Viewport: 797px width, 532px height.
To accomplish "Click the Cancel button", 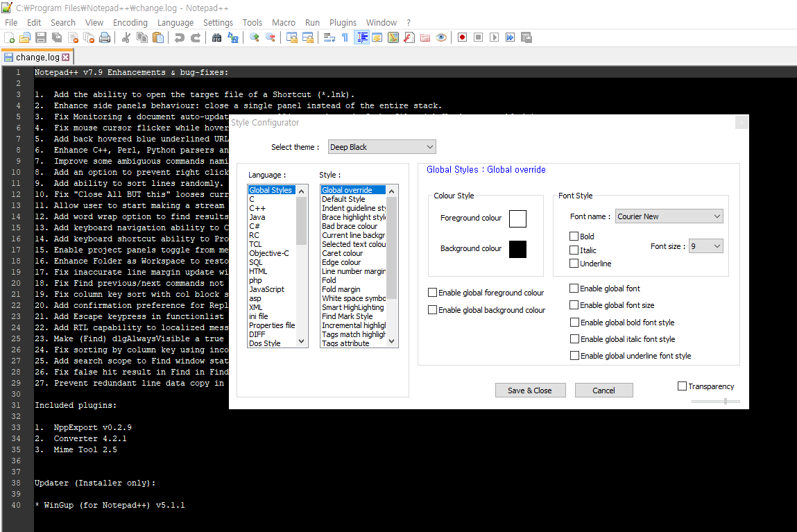I will (x=604, y=391).
